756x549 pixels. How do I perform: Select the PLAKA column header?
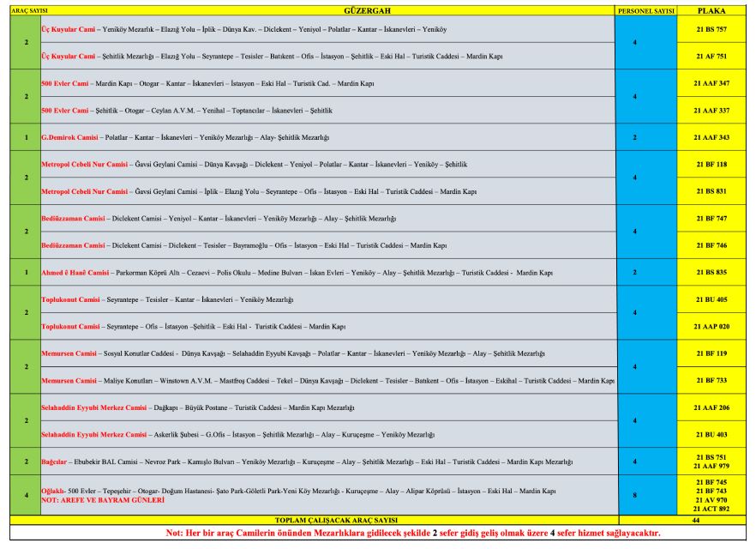pyautogui.click(x=711, y=12)
